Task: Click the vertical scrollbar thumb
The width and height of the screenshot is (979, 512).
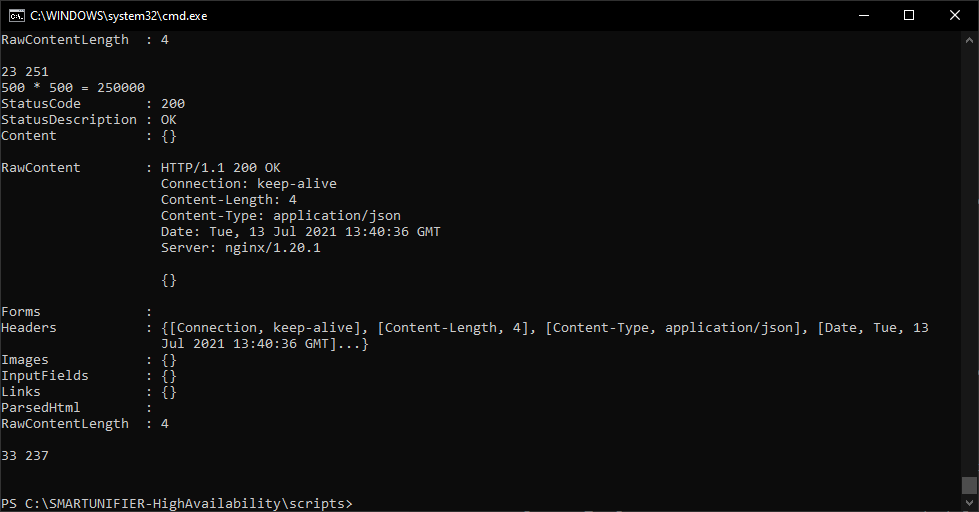Action: pyautogui.click(x=969, y=485)
